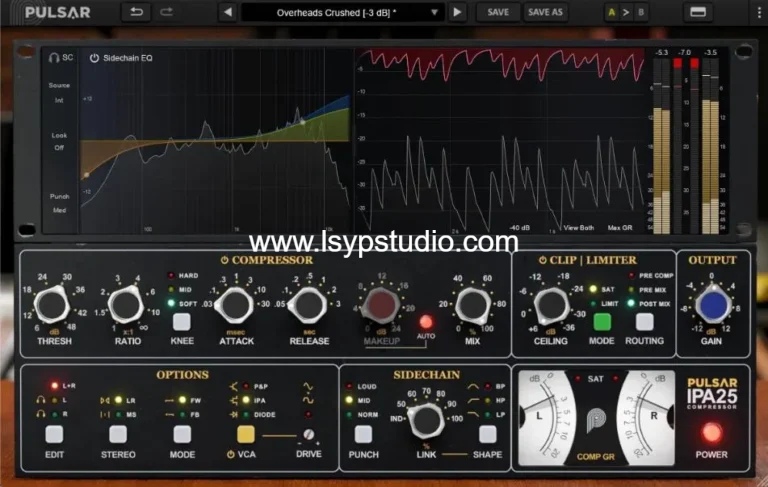The image size is (768, 487).
Task: Click the IPA circuit icon
Action: point(234,401)
